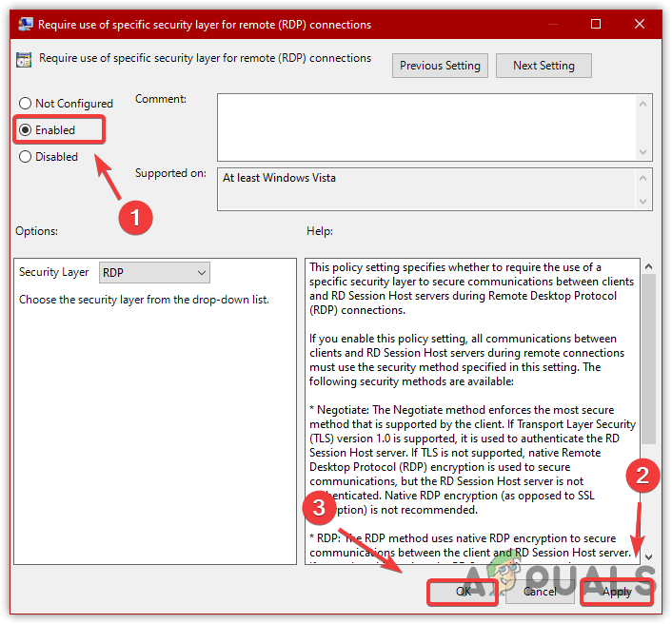
Task: Click the Previous Setting button
Action: (440, 66)
